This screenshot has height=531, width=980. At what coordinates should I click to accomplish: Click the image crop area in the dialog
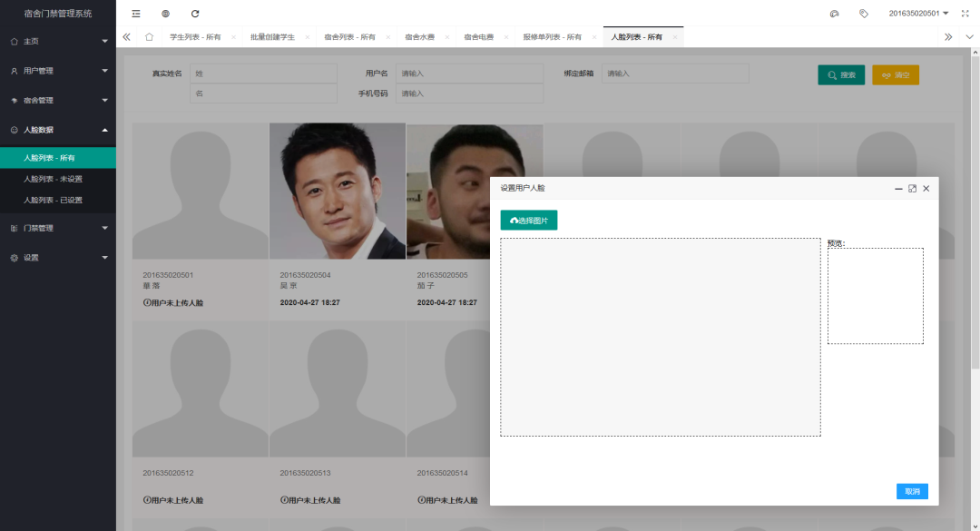660,337
